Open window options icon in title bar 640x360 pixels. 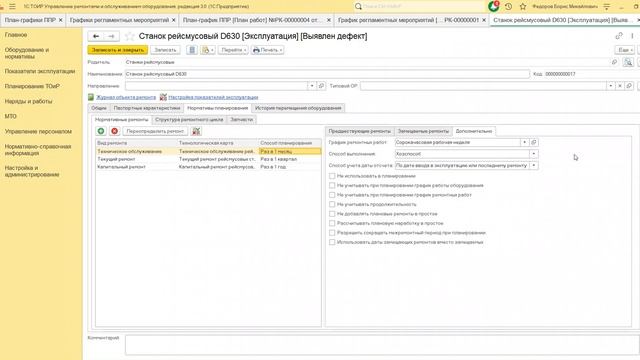(x=607, y=7)
